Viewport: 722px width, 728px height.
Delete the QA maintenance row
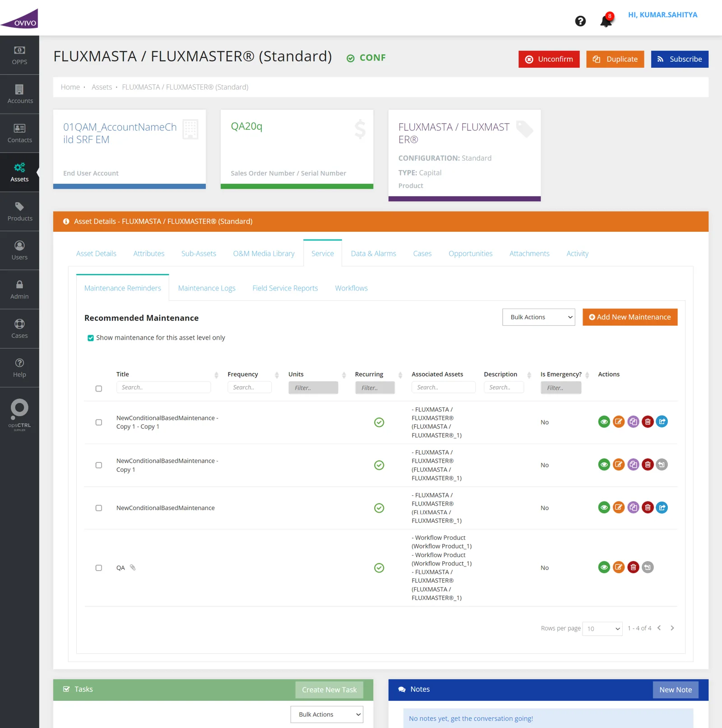633,567
